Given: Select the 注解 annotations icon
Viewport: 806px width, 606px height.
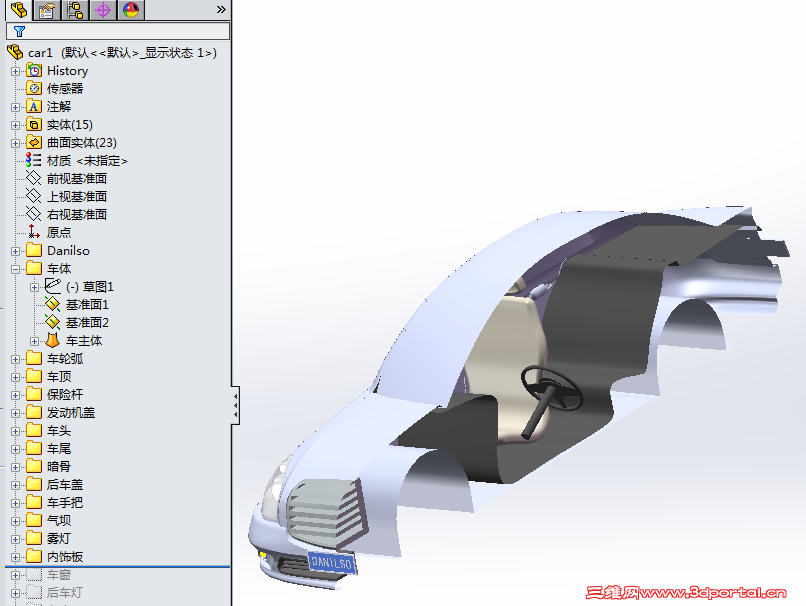Looking at the screenshot, I should 34,106.
